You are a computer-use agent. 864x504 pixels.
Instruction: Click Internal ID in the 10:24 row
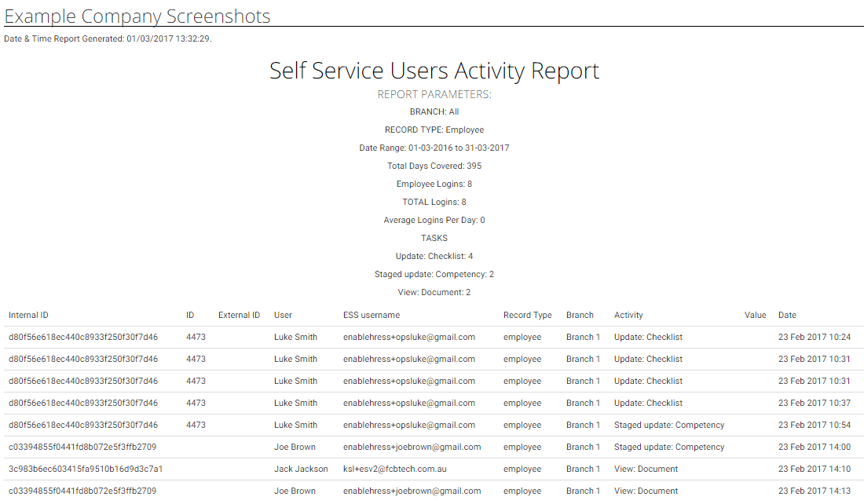(x=83, y=337)
